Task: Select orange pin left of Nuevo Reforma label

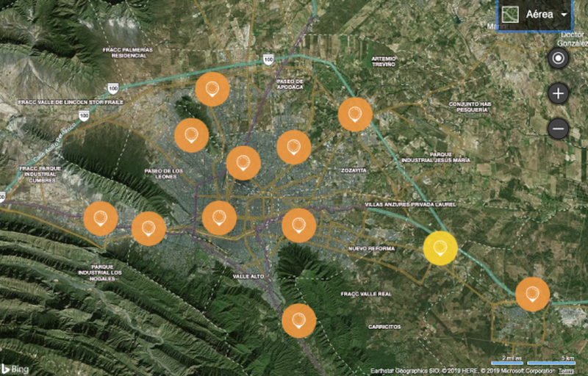Action: click(298, 225)
